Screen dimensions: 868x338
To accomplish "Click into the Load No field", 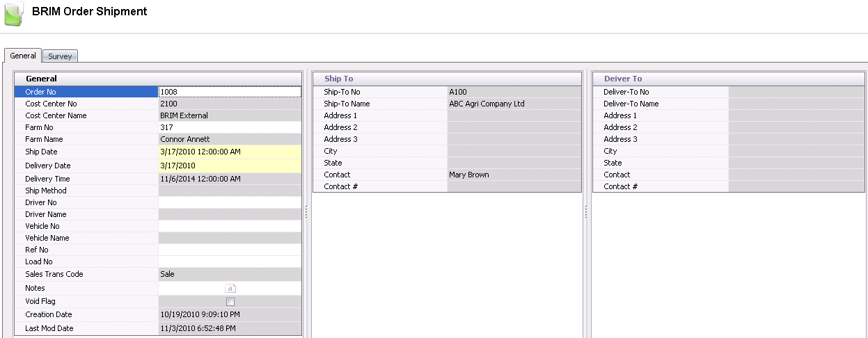I will 230,261.
